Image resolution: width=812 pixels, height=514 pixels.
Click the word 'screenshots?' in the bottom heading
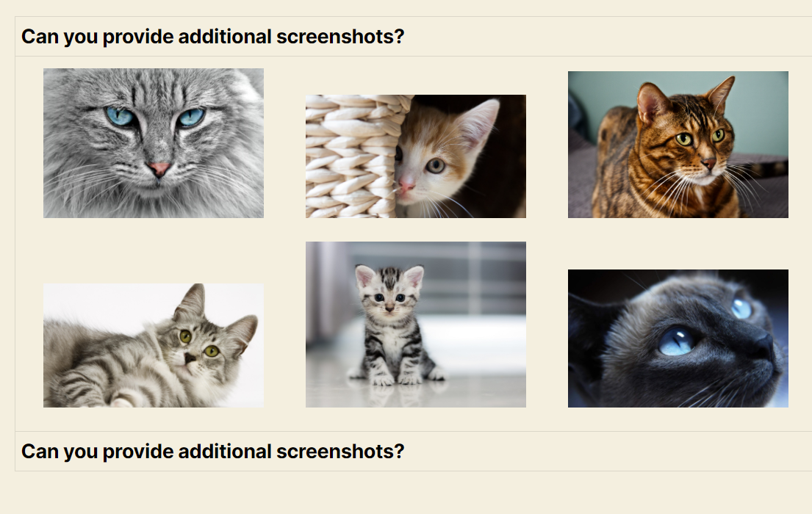[340, 452]
